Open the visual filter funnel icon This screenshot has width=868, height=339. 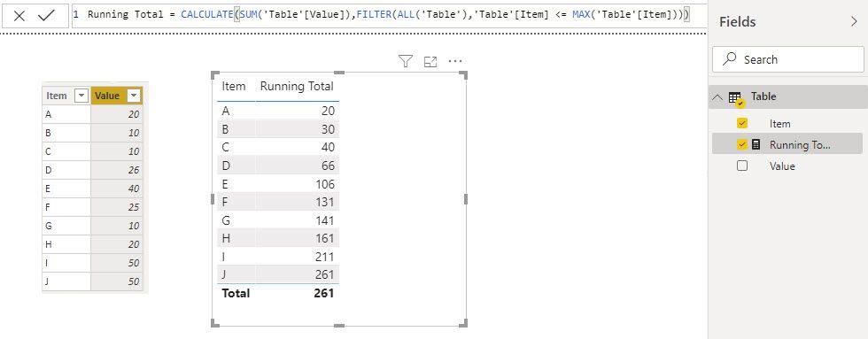click(406, 61)
